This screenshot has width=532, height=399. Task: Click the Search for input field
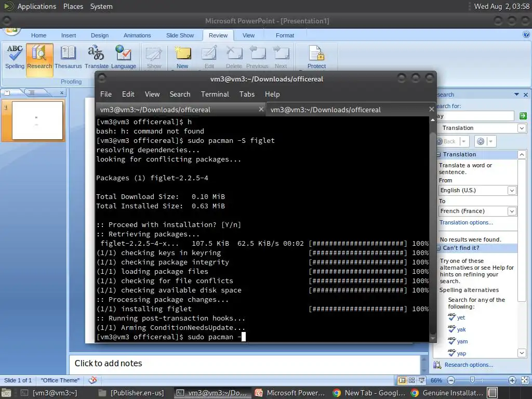point(475,116)
